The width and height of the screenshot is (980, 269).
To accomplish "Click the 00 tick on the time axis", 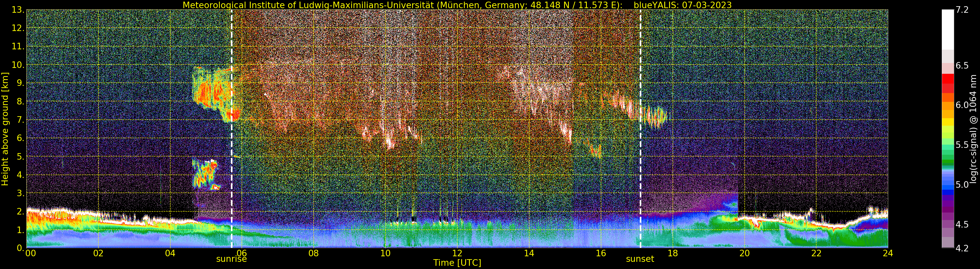I will [x=30, y=253].
